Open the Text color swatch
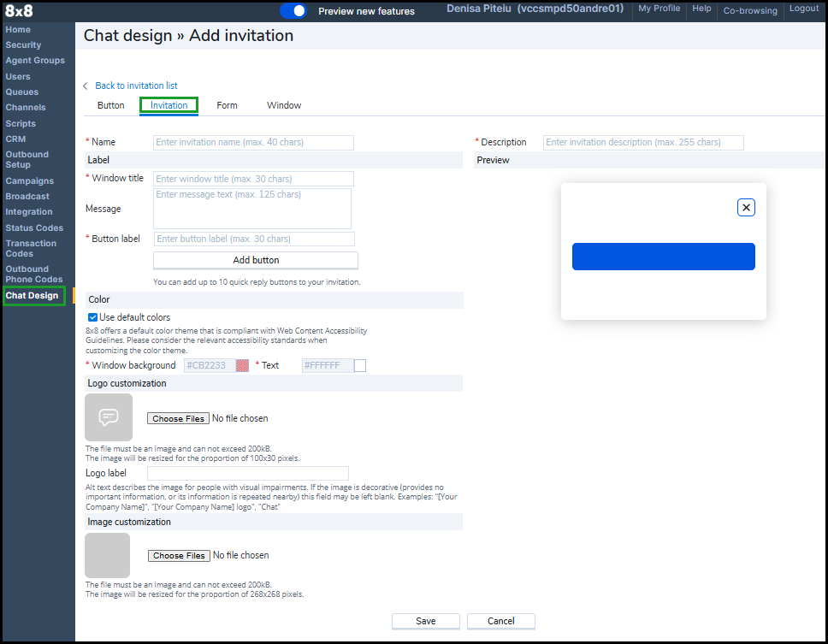The image size is (828, 644). (360, 365)
